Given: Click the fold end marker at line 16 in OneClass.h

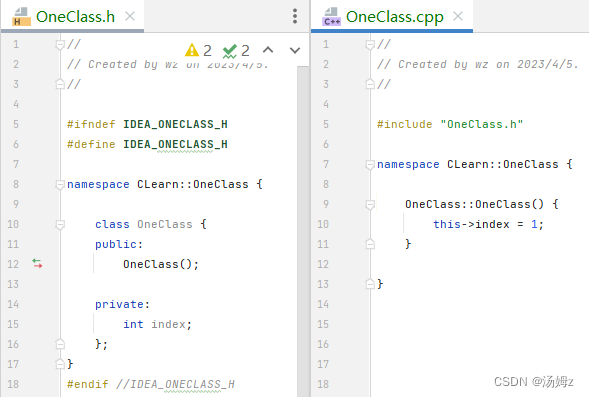Looking at the screenshot, I should click(x=60, y=344).
